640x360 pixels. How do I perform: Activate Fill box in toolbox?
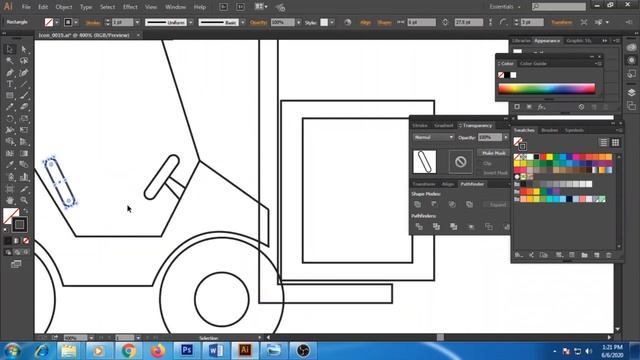(x=10, y=215)
